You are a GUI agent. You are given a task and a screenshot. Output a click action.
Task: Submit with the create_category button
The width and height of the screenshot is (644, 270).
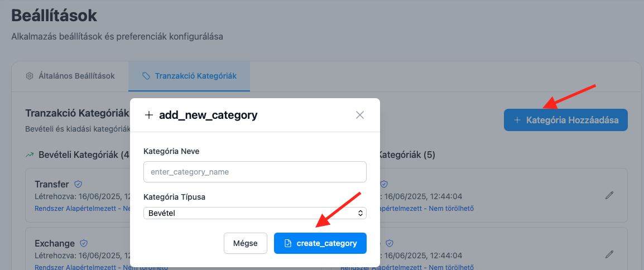320,243
